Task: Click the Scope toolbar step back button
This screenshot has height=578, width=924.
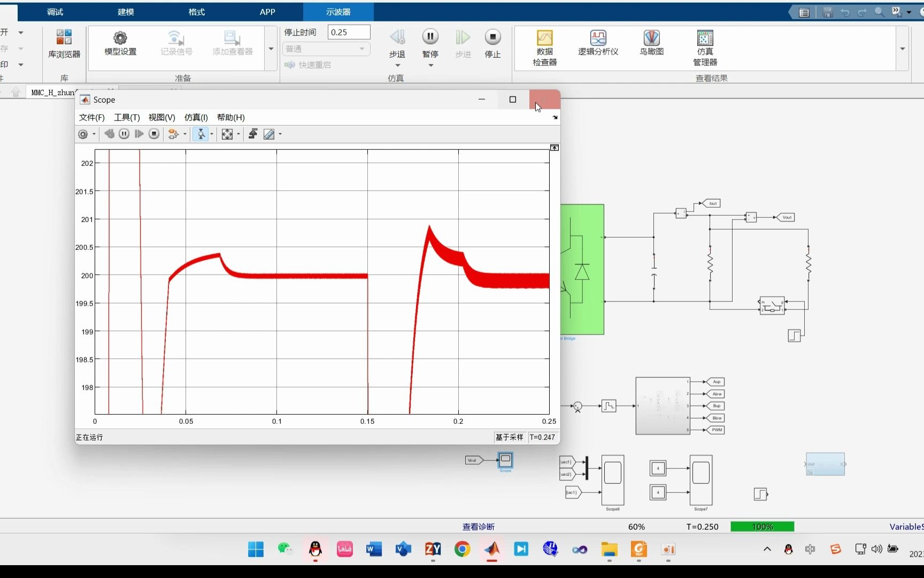Action: tap(109, 134)
